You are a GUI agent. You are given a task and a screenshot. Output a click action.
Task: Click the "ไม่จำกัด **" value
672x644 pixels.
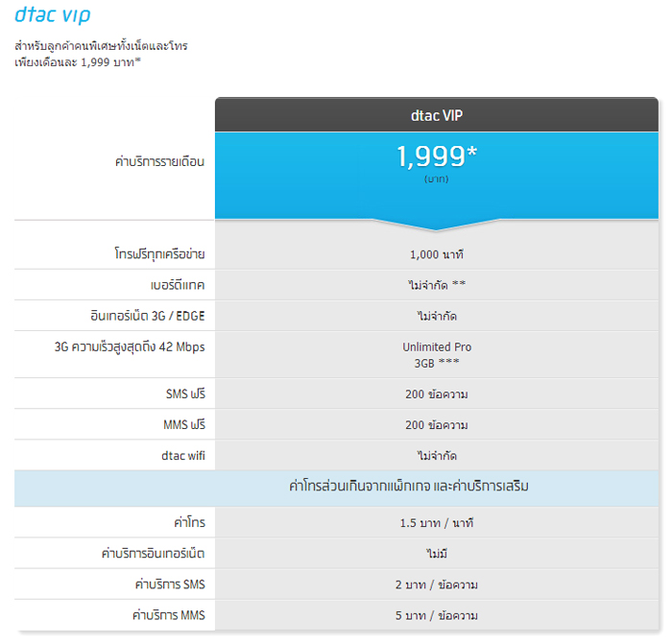437,285
